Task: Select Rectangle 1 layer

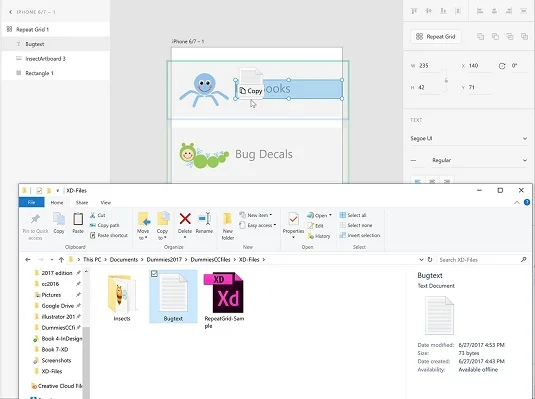Action: 55,73
